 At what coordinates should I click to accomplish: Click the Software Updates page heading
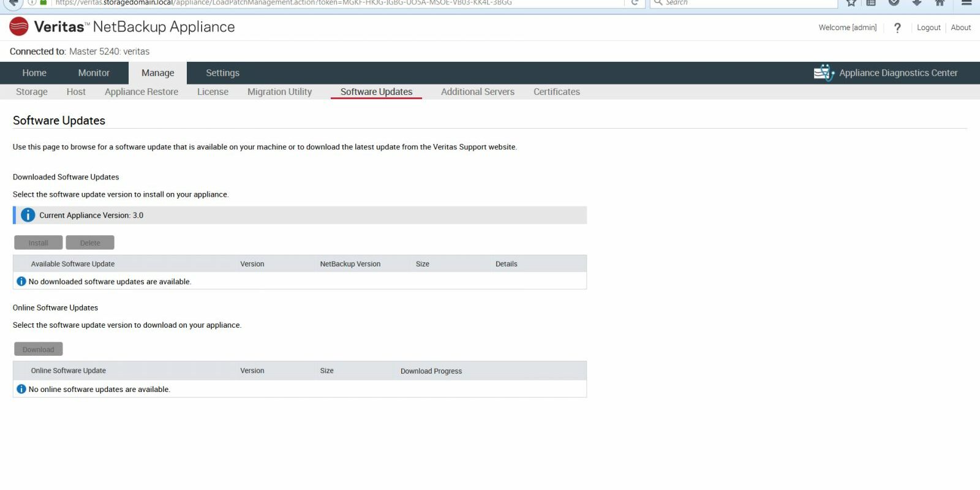[59, 121]
